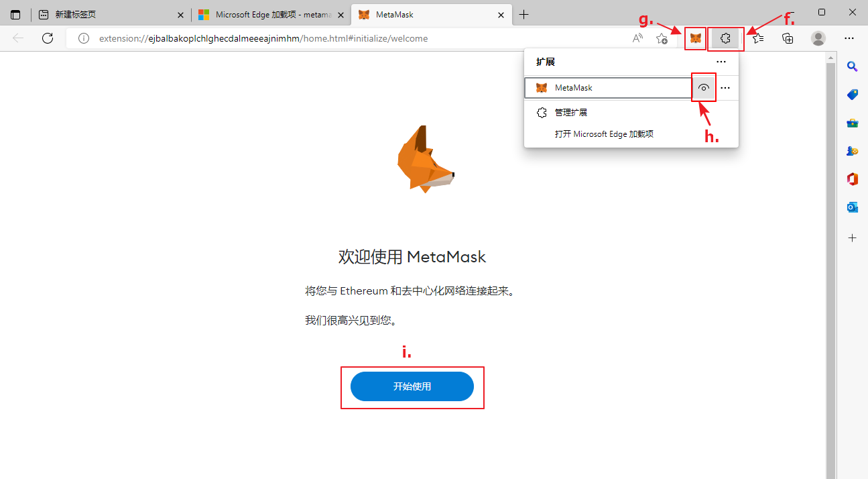Toggle MetaMask toolbar visibility eye icon
868x479 pixels.
704,88
